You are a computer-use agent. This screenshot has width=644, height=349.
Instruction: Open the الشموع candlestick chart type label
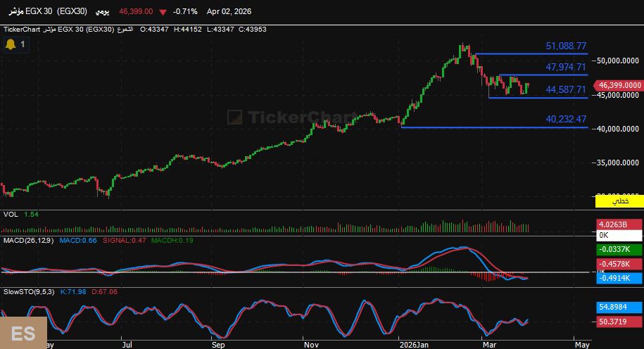[x=127, y=30]
